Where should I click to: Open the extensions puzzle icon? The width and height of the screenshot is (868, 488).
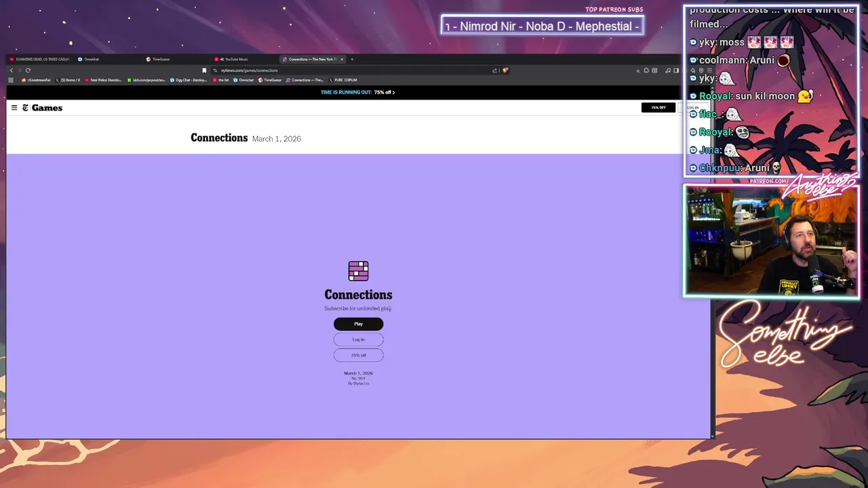click(x=646, y=70)
